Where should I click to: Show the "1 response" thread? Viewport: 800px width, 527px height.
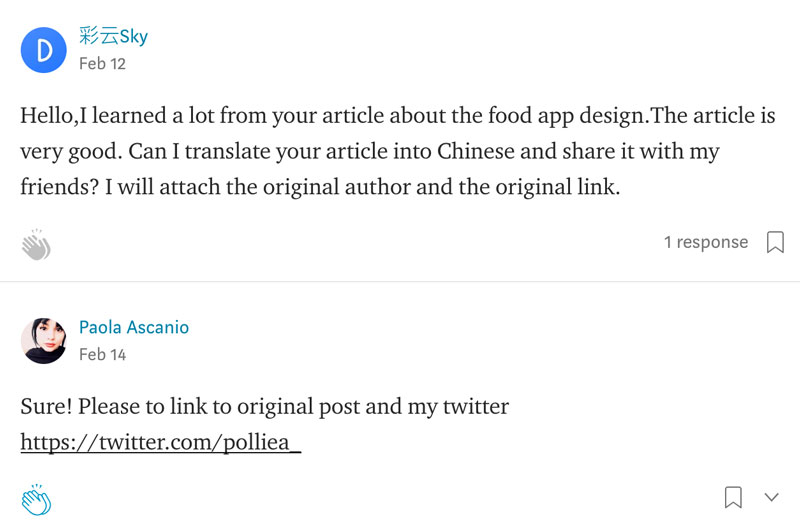point(705,243)
